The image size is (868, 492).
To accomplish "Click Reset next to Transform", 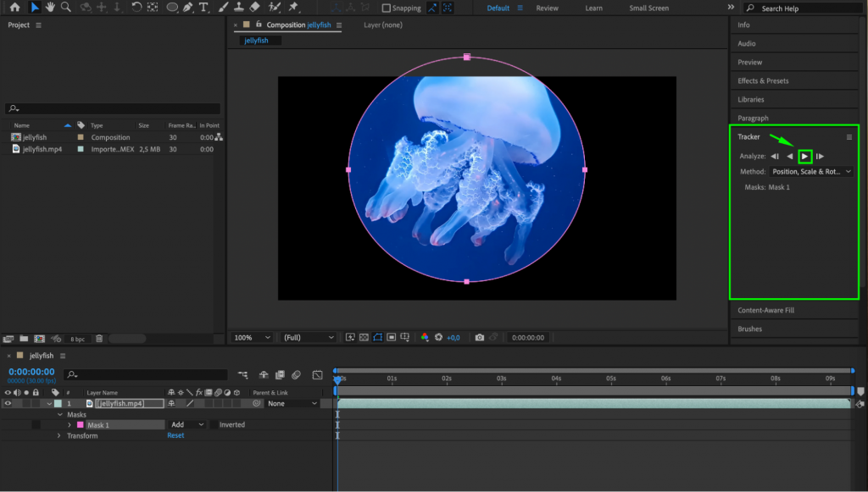I will [175, 434].
